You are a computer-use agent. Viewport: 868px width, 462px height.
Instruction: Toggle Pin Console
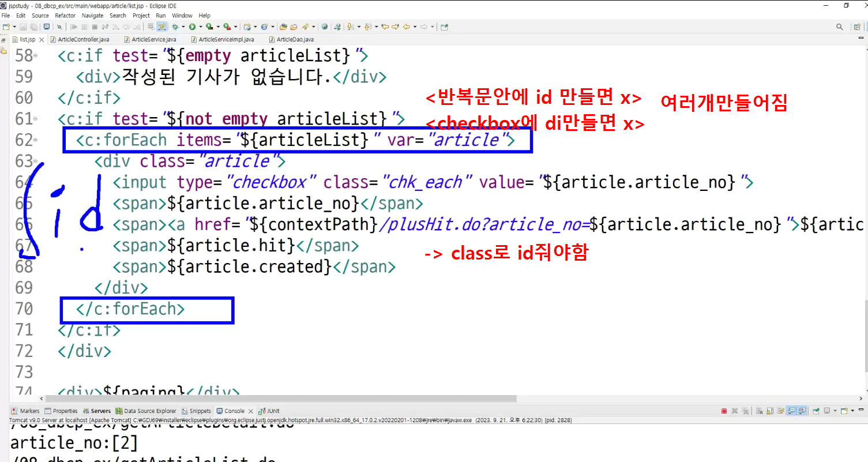tap(816, 411)
